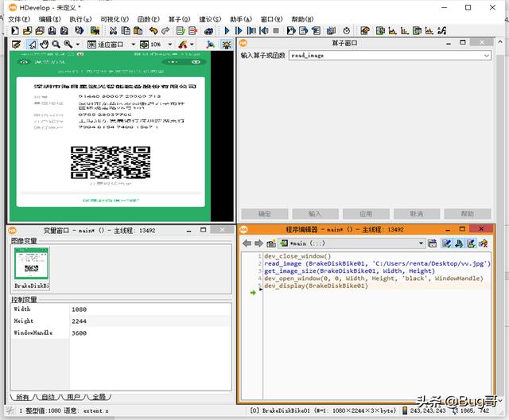Open the 帮助 menu
The image size is (509, 420).
(x=302, y=19)
